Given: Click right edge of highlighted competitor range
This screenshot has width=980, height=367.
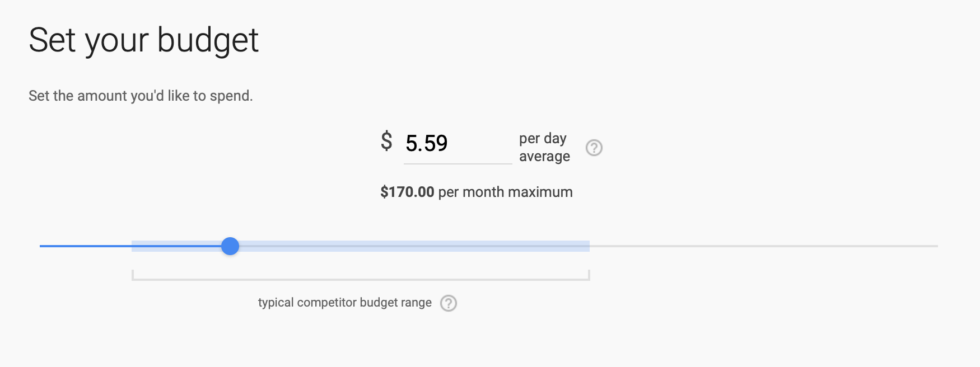Looking at the screenshot, I should (x=588, y=246).
